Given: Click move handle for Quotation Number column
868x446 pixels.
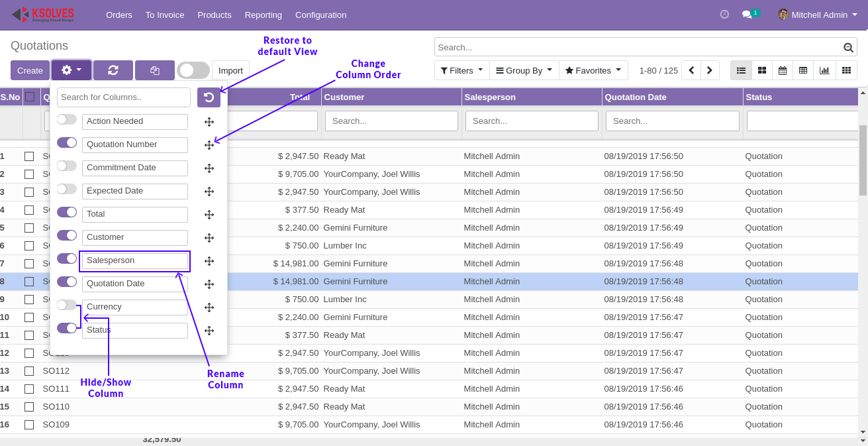Looking at the screenshot, I should coord(209,145).
